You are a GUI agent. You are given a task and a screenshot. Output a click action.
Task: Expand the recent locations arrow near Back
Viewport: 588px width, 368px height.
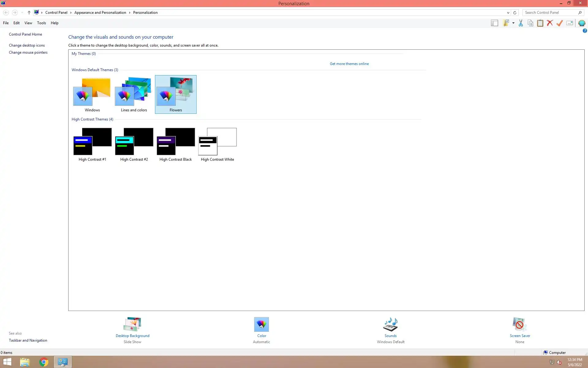22,13
